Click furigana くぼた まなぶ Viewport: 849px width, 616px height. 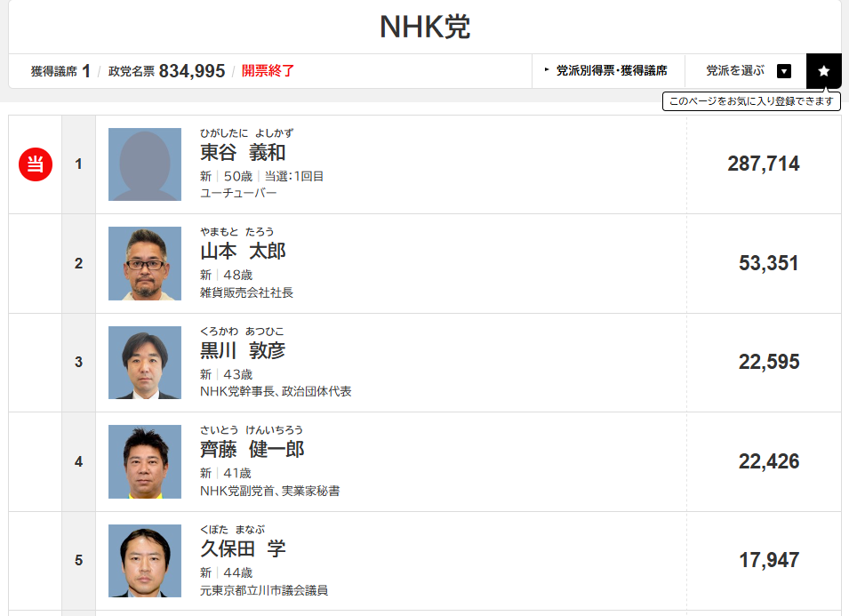(232, 530)
